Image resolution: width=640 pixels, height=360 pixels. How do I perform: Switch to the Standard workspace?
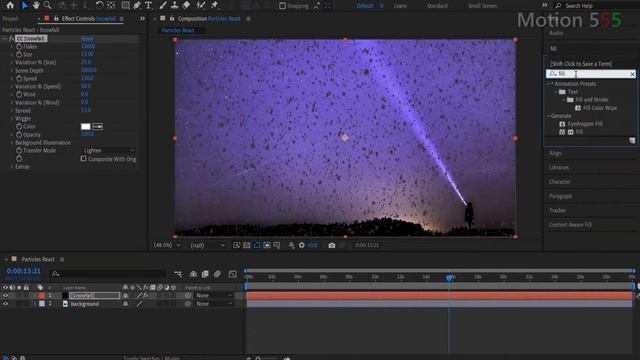click(437, 6)
